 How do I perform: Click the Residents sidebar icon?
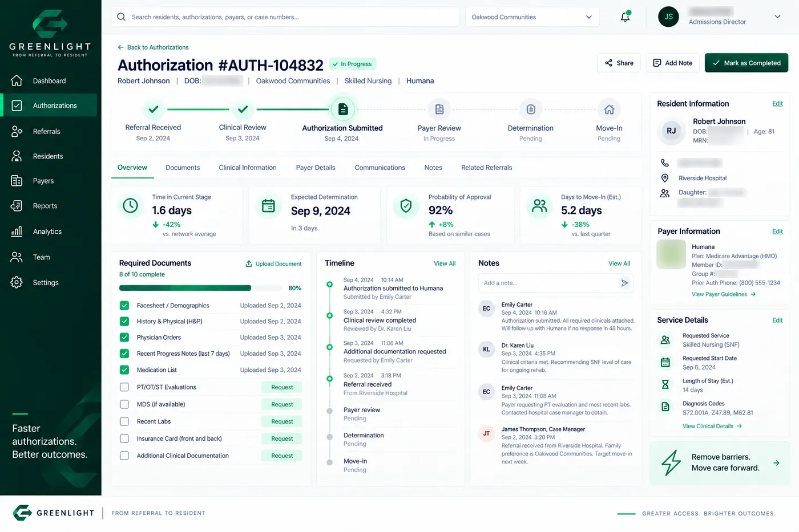[x=17, y=156]
